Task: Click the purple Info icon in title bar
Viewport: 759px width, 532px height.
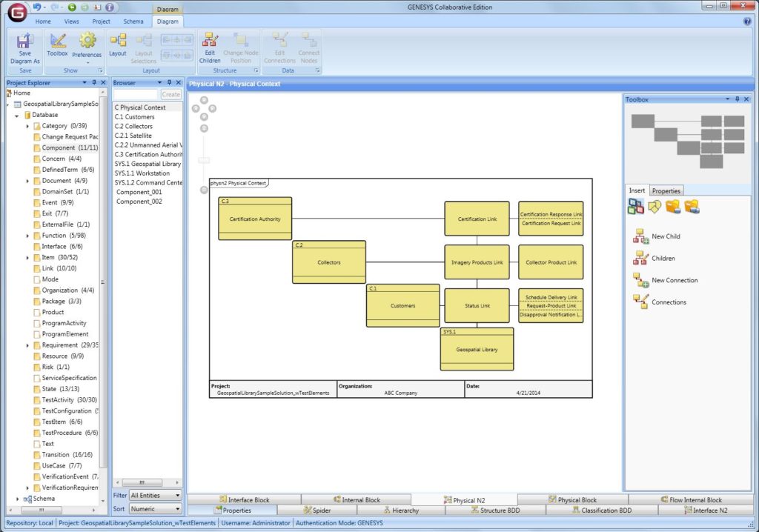Action: click(x=110, y=7)
